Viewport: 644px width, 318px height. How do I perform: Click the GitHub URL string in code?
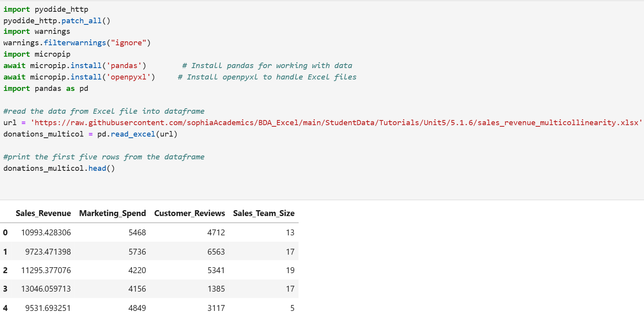[x=336, y=123]
